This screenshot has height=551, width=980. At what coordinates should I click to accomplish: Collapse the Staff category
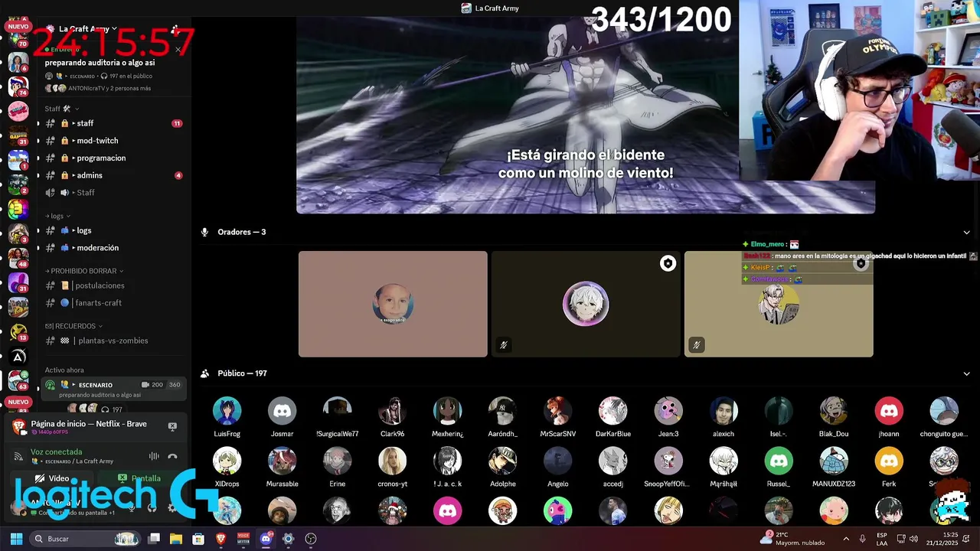pos(62,109)
